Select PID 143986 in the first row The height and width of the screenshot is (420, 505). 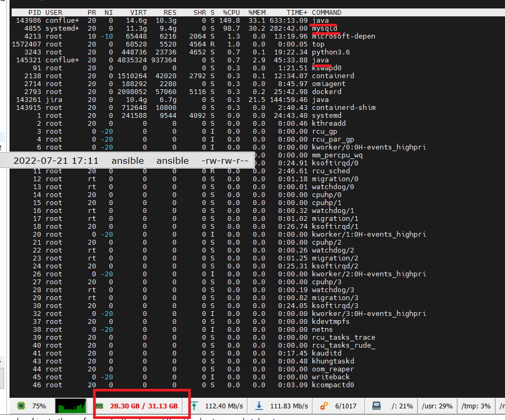[x=29, y=20]
